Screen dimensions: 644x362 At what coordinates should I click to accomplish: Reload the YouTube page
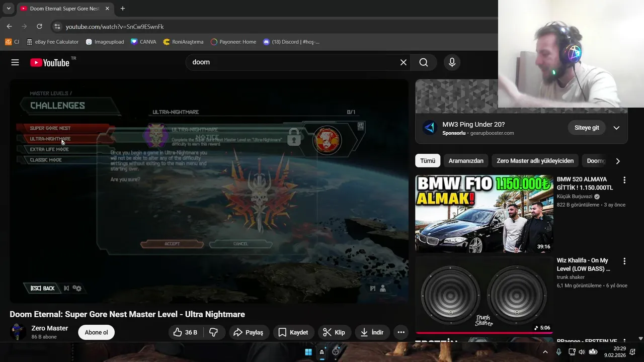[39, 26]
